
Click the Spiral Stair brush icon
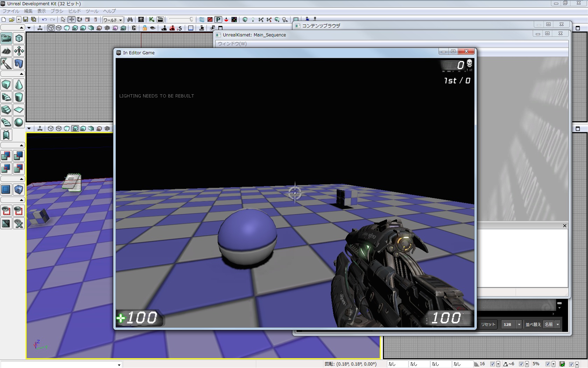click(6, 123)
